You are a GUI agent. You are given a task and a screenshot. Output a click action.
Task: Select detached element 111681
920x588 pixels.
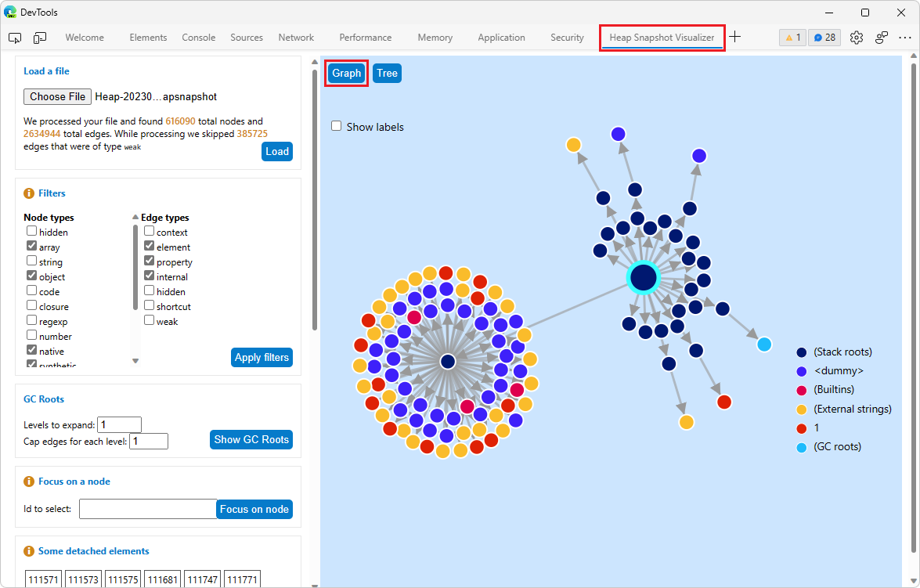(x=163, y=579)
